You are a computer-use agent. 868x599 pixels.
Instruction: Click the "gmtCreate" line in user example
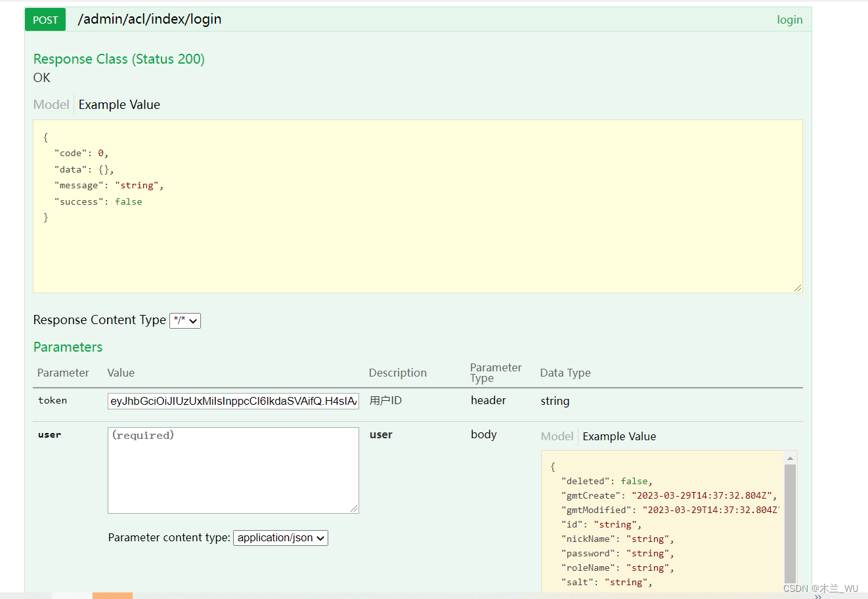point(669,495)
